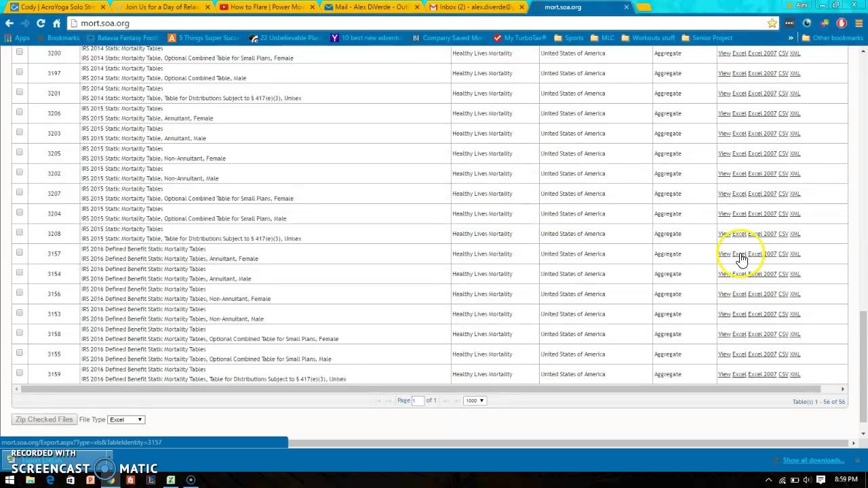Open Chrome's three-line menu
This screenshot has height=488, width=868.
(859, 23)
